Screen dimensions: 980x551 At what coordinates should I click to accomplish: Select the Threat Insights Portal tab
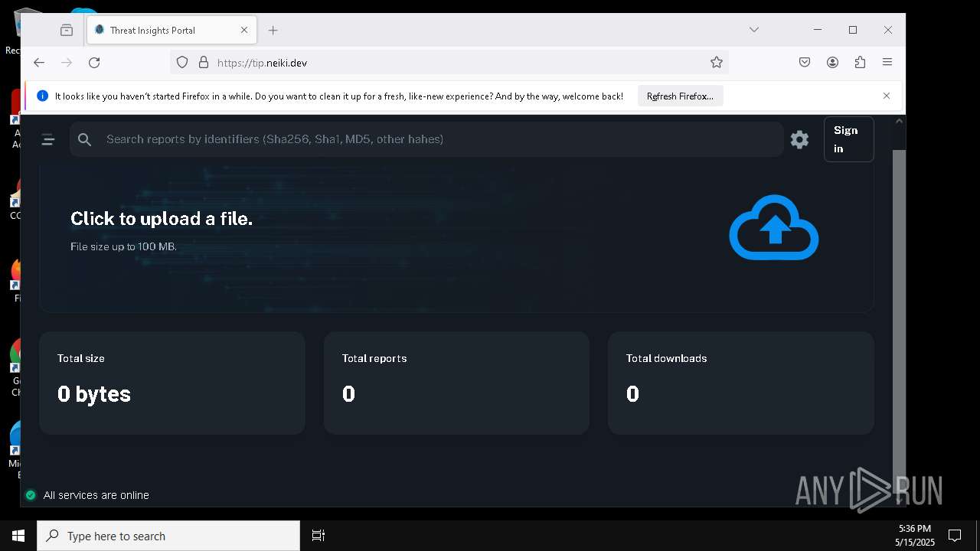coord(171,31)
